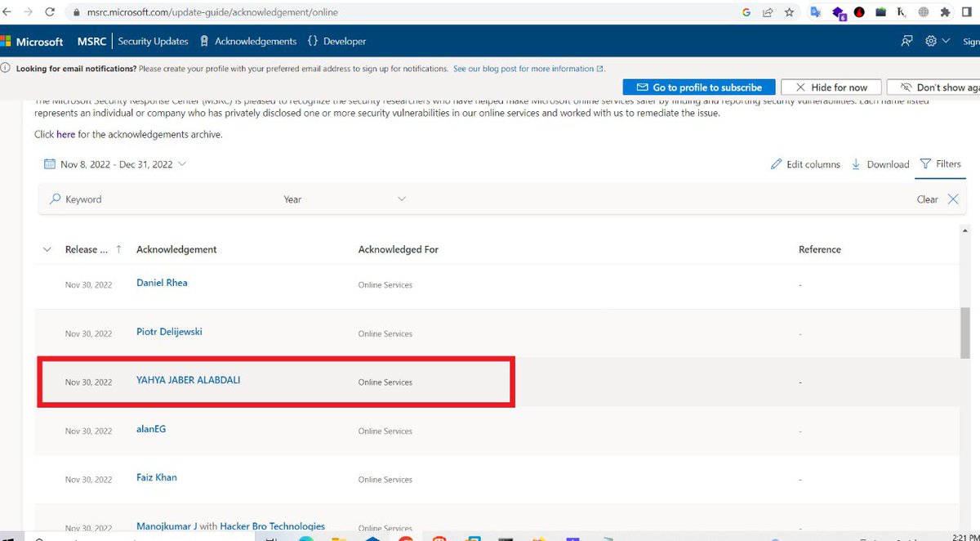Bookmark page with the star icon
Image resolution: width=980 pixels, height=541 pixels.
click(789, 12)
